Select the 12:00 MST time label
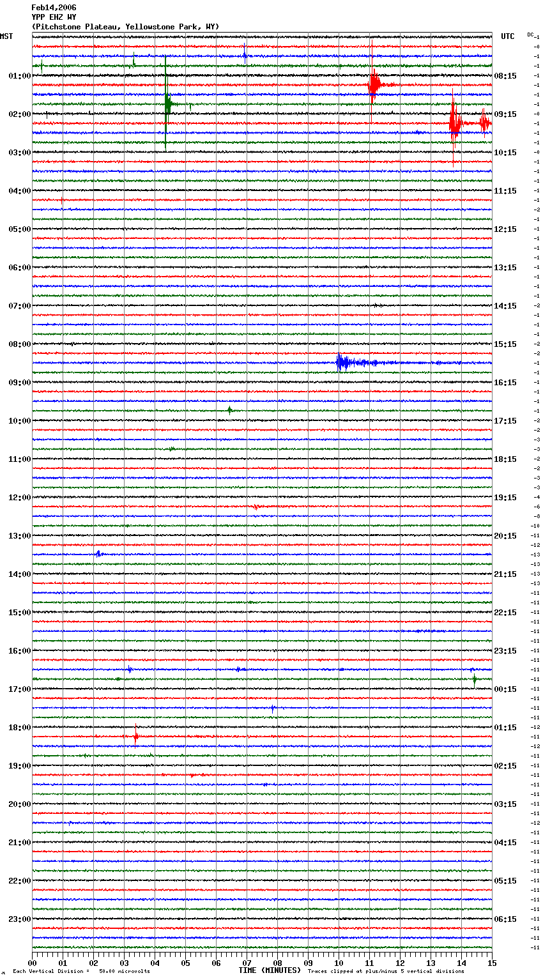Viewport: 543px width, 980px height. coord(20,498)
